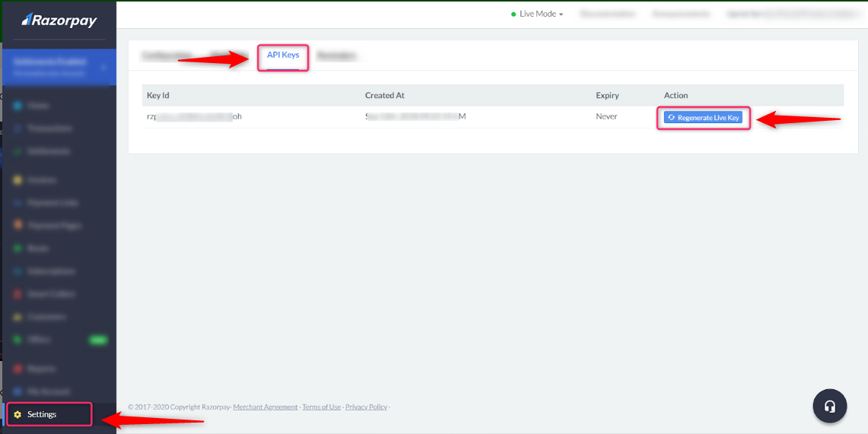Viewport: 868px width, 434px height.
Task: Expand the Live Mode dropdown
Action: point(538,14)
